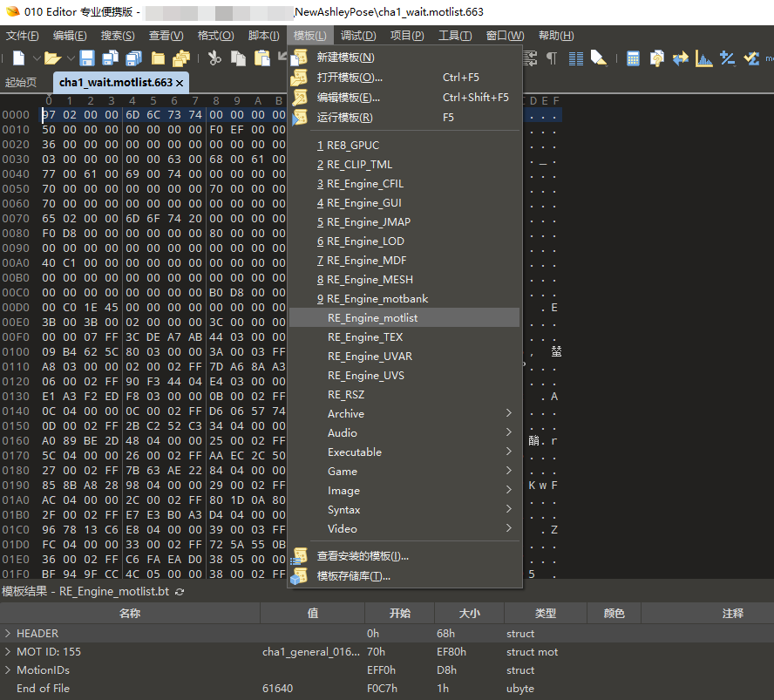
Task: Open the 编辑(E) menu
Action: coord(70,36)
